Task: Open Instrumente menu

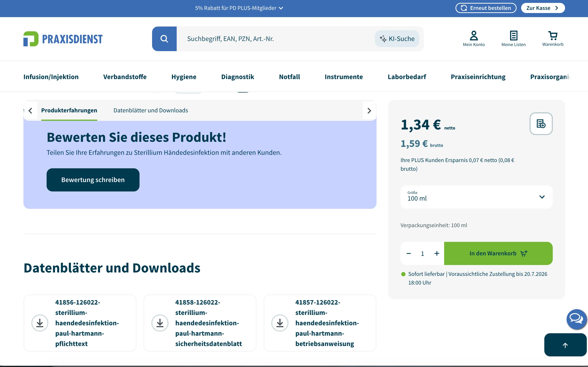Action: coord(343,77)
